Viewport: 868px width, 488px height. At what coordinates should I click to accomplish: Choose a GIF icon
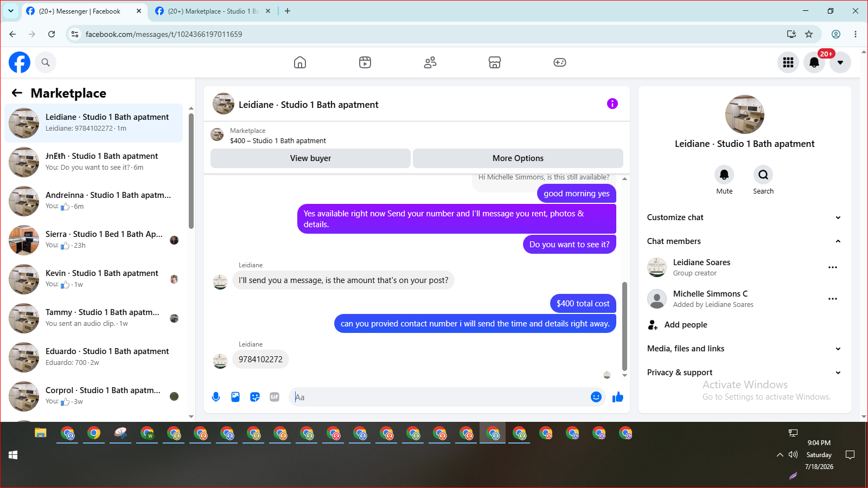click(275, 397)
